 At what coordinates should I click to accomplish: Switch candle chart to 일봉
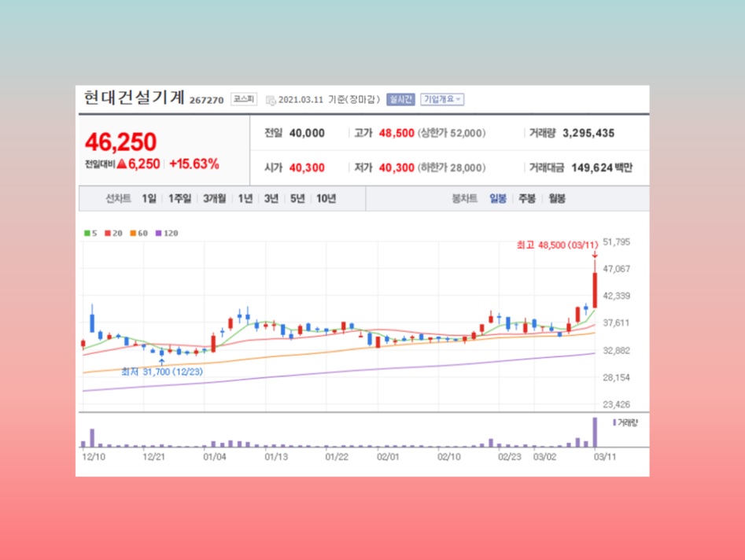pyautogui.click(x=498, y=198)
